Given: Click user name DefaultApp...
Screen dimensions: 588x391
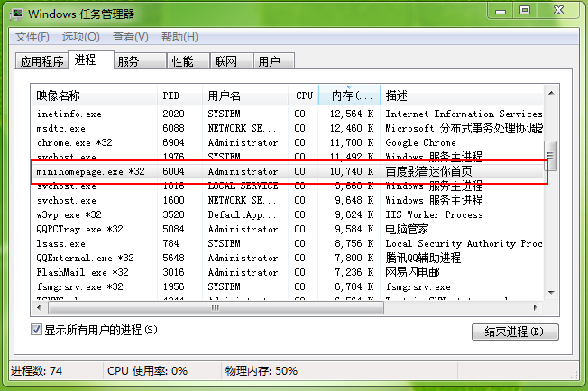Looking at the screenshot, I should pos(242,214).
